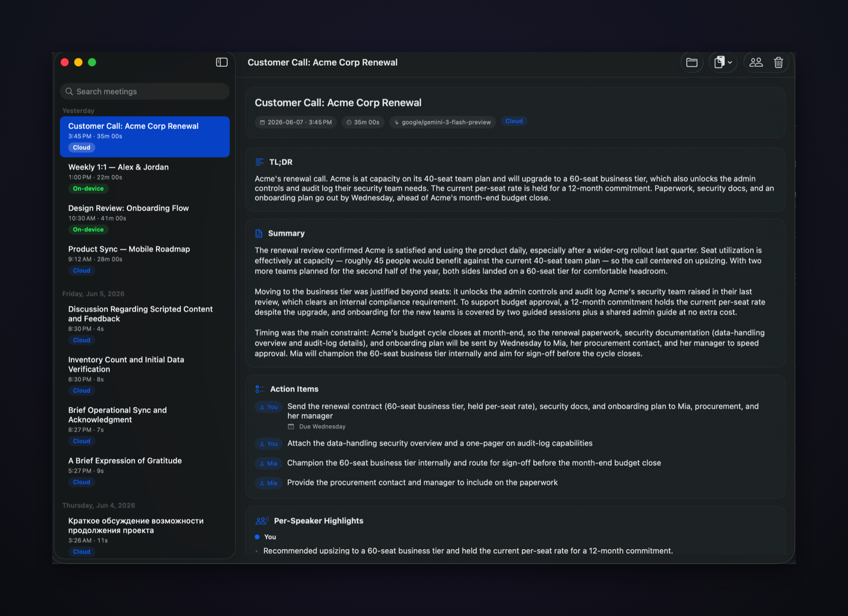
Task: Open the folder icon in toolbar
Action: point(692,63)
